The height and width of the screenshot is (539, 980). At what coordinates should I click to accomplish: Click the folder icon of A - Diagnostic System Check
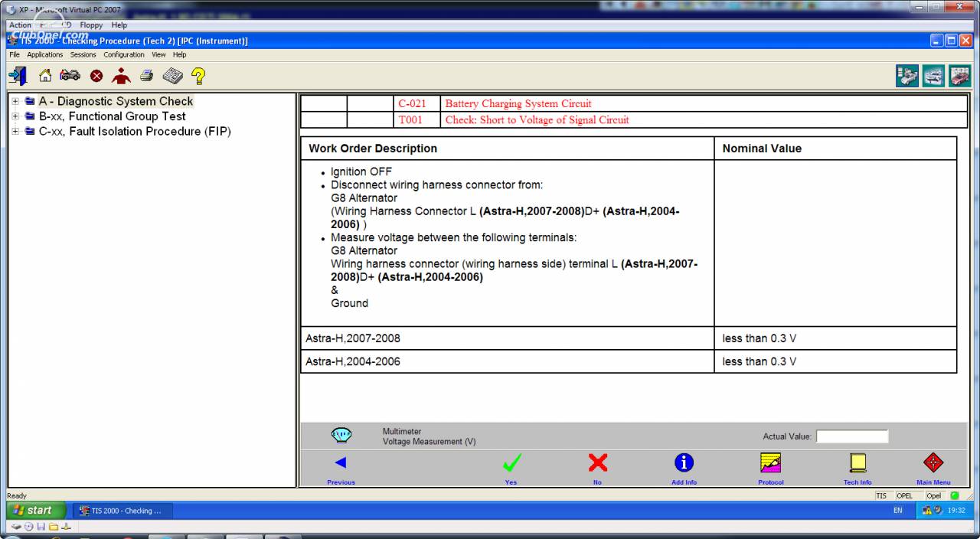pos(29,101)
